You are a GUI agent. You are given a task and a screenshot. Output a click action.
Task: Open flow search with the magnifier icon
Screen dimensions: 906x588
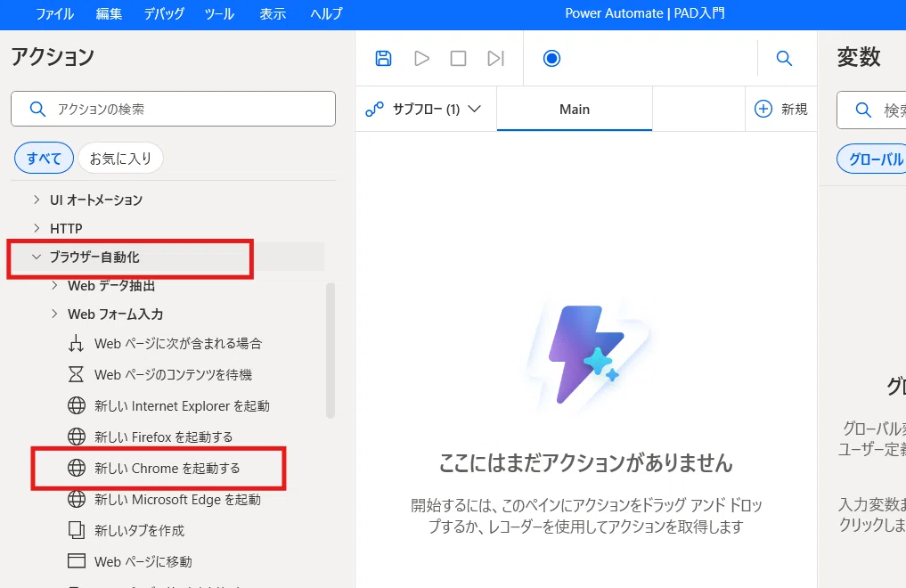click(x=784, y=58)
